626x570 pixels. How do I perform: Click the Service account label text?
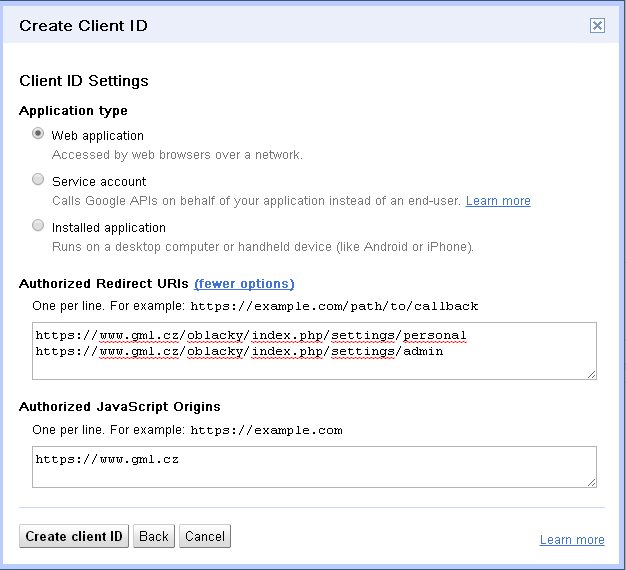coord(99,182)
